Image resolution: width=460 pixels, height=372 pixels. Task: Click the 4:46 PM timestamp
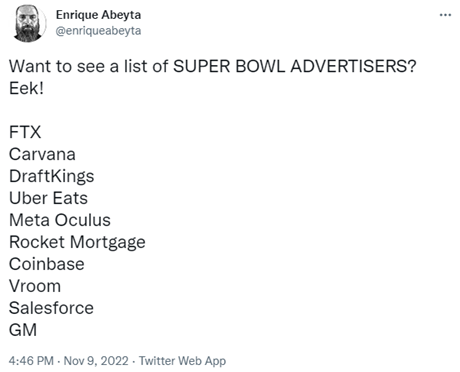31,361
